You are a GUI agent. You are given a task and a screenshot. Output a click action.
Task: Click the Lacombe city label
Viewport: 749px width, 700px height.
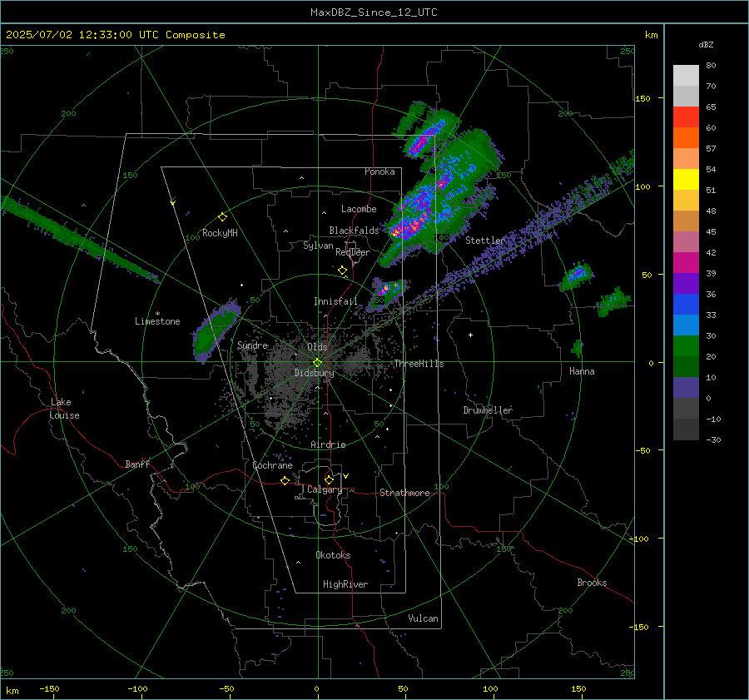point(359,209)
